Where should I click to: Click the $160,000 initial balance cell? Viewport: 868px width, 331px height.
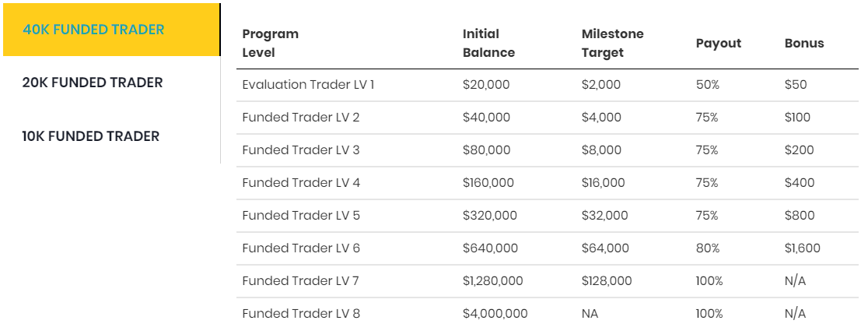coord(490,183)
